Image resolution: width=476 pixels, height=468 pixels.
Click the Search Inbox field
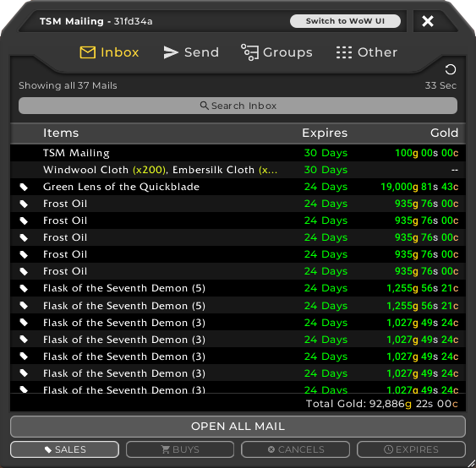238,106
